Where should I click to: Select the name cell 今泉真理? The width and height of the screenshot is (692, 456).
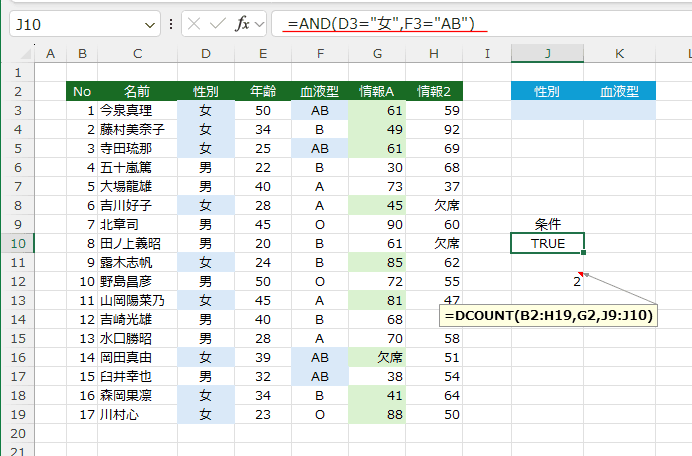135,110
